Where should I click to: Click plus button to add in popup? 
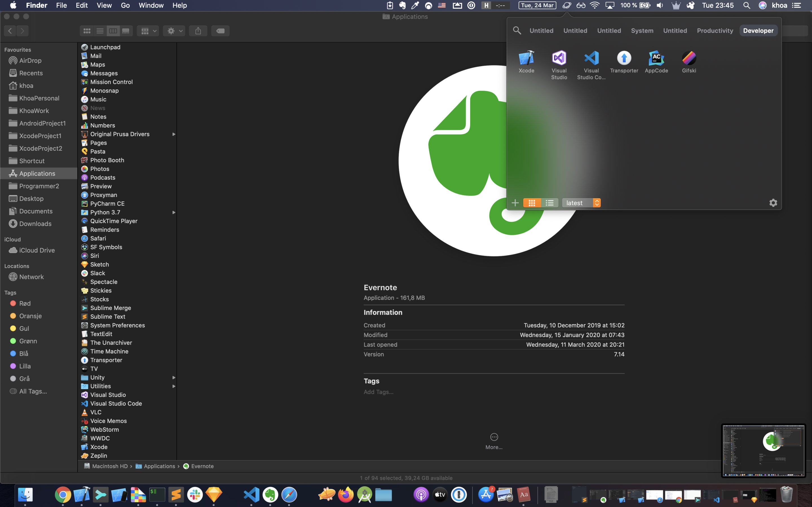coord(515,203)
